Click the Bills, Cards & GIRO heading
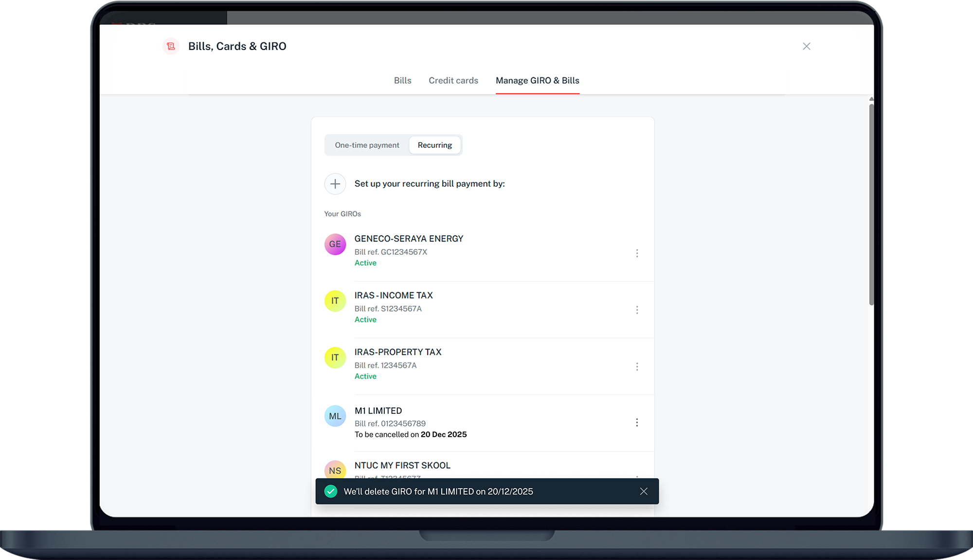The width and height of the screenshot is (973, 560). click(237, 46)
